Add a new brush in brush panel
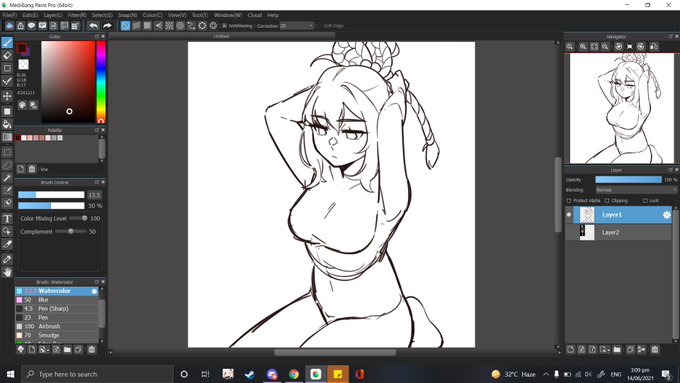 (32, 349)
